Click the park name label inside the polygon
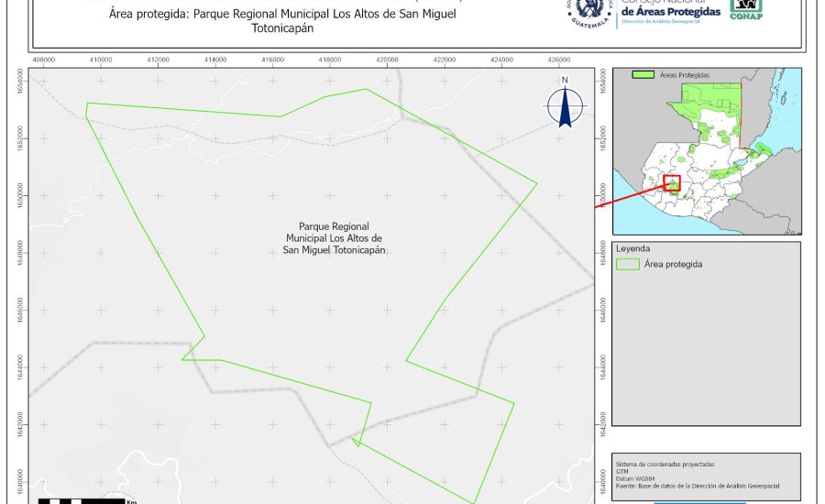The image size is (825, 504). (334, 237)
